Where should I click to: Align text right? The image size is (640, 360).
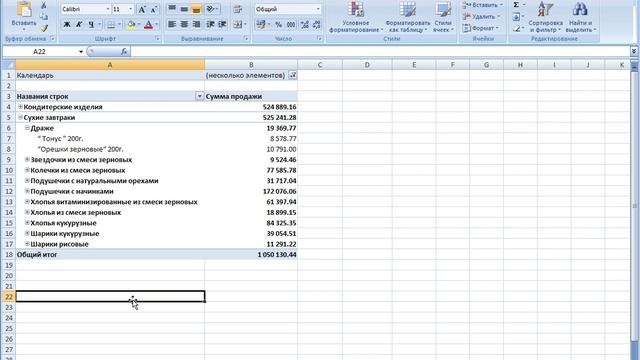(x=196, y=24)
